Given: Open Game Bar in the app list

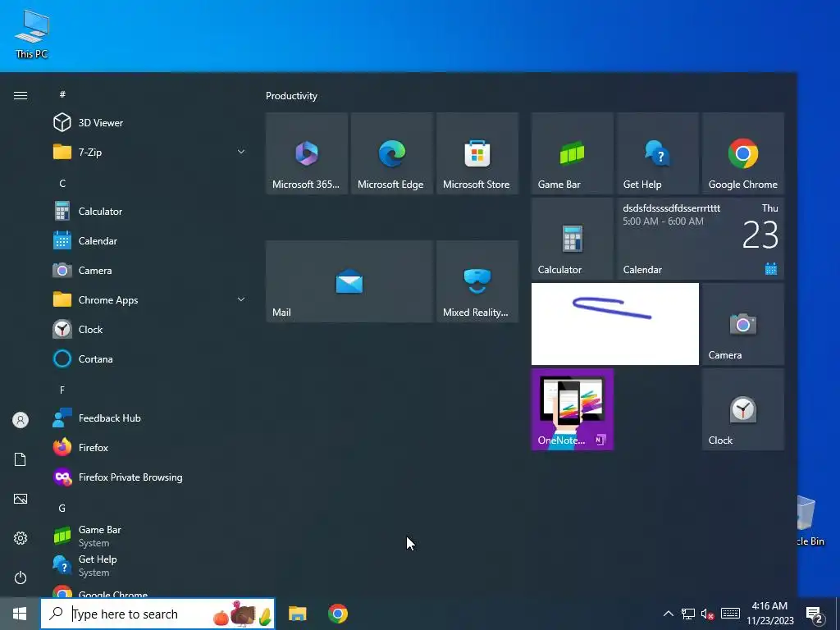Looking at the screenshot, I should click(150, 536).
